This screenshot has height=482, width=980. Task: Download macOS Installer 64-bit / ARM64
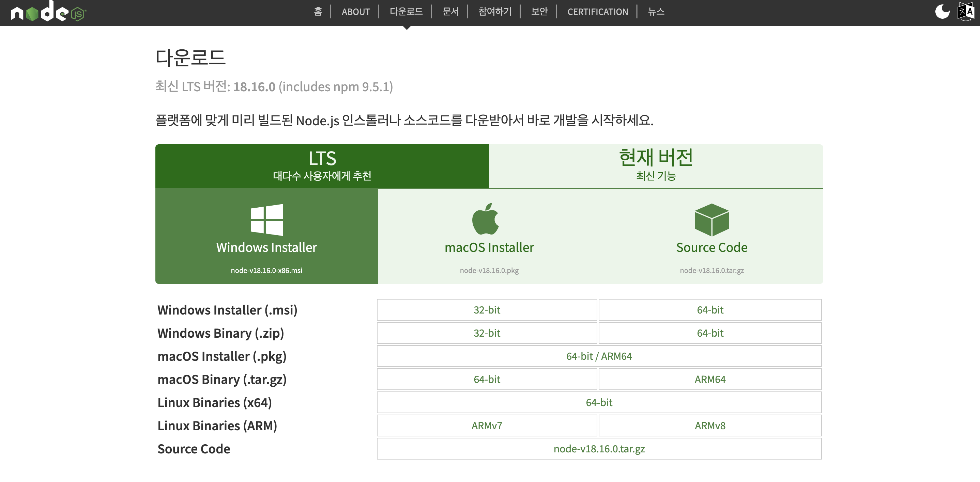[x=599, y=356]
